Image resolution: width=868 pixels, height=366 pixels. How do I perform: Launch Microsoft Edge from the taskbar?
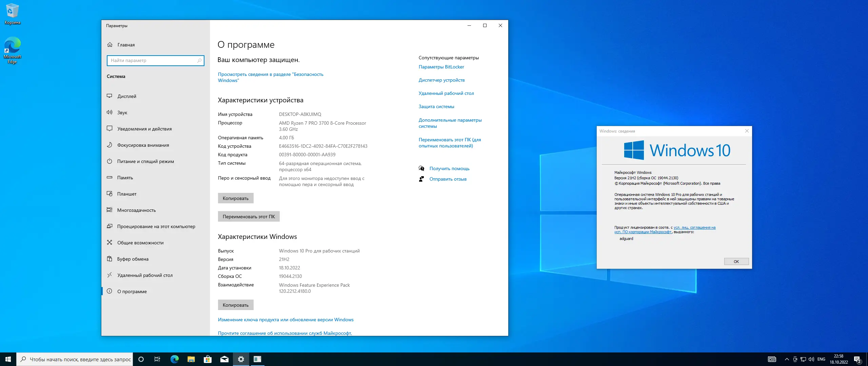click(174, 359)
